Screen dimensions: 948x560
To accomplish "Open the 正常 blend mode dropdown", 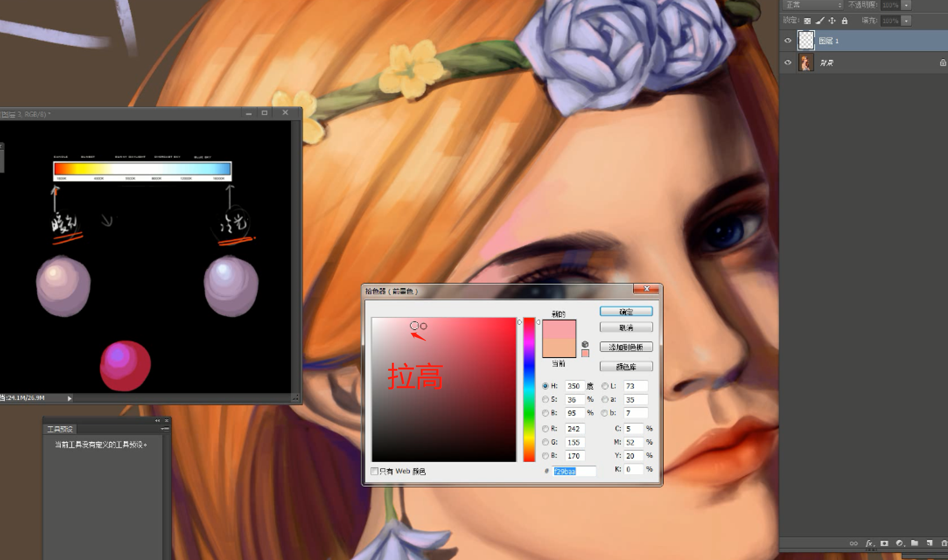I will point(813,5).
